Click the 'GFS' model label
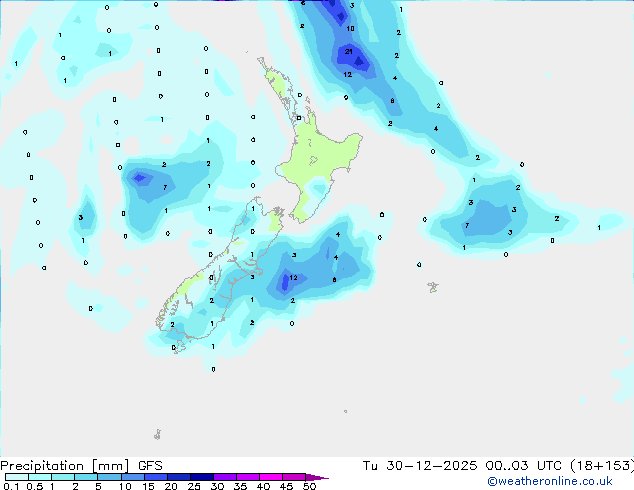Image resolution: width=634 pixels, height=490 pixels. (150, 466)
